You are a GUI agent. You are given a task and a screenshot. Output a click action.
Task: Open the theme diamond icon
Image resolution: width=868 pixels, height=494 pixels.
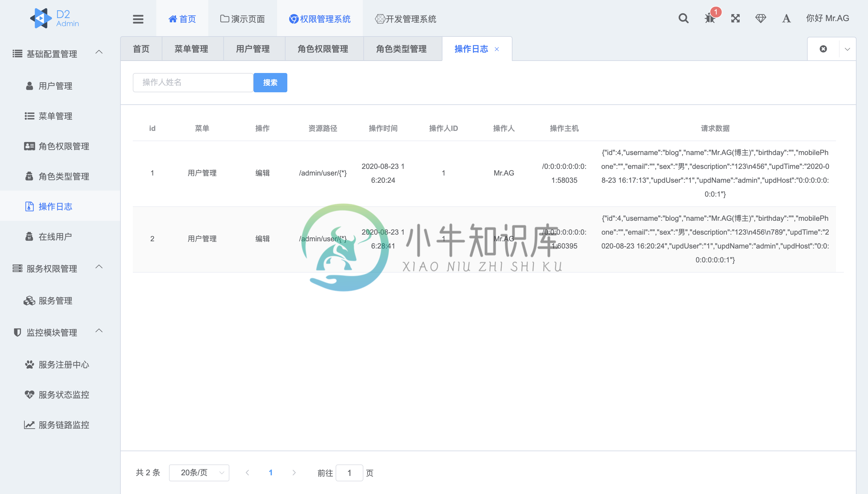click(x=761, y=18)
